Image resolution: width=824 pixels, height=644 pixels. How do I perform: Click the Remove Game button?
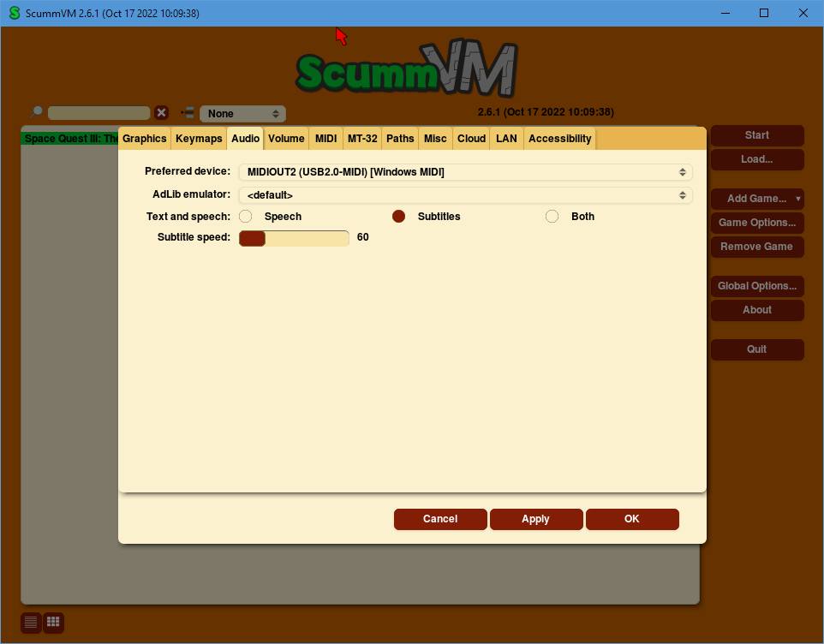(757, 247)
